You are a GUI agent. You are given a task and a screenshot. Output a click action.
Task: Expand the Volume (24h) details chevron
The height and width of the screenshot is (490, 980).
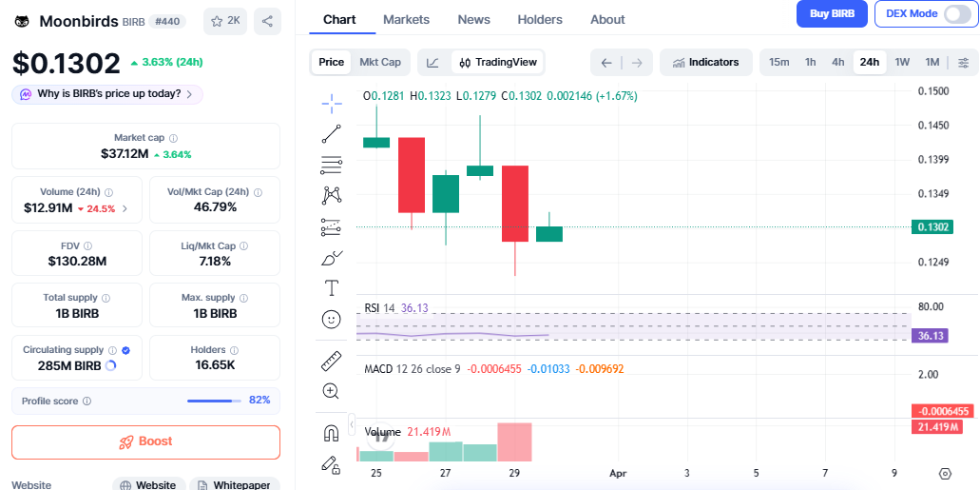125,208
